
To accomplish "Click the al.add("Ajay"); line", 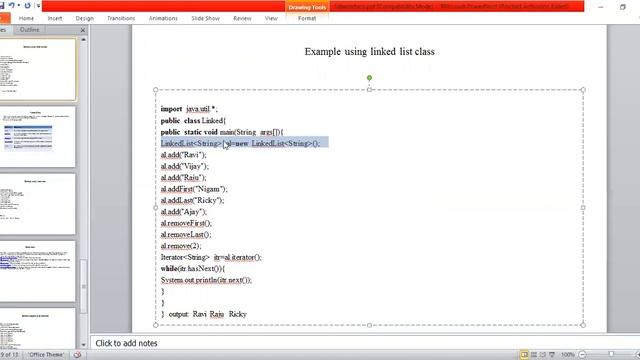I will 184,212.
